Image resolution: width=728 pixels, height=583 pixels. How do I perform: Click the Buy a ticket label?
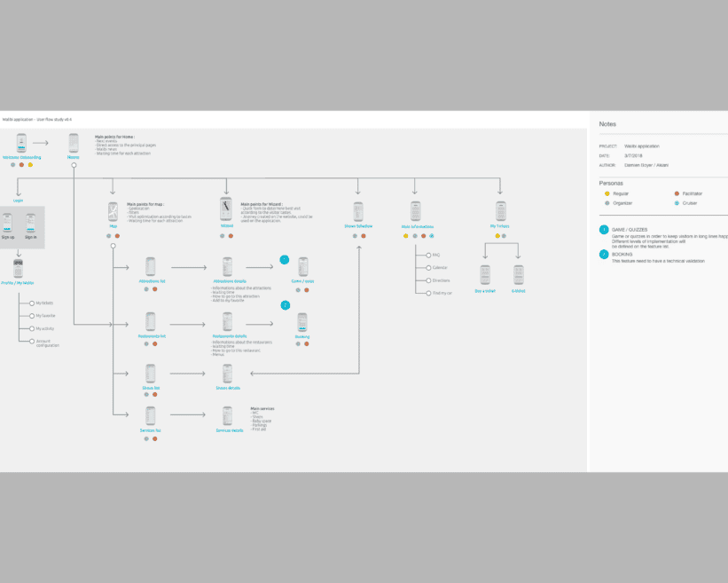(485, 290)
